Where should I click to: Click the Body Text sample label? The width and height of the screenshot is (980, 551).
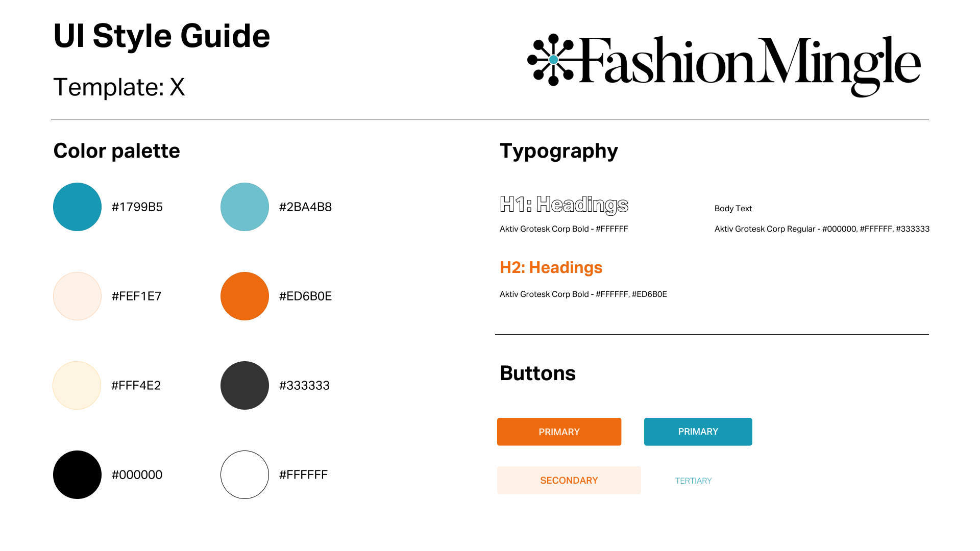(x=733, y=208)
